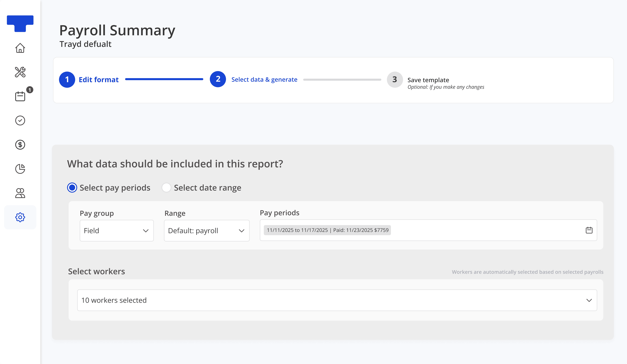Open the settings gear sidebar icon
The image size is (627, 364).
pyautogui.click(x=20, y=217)
